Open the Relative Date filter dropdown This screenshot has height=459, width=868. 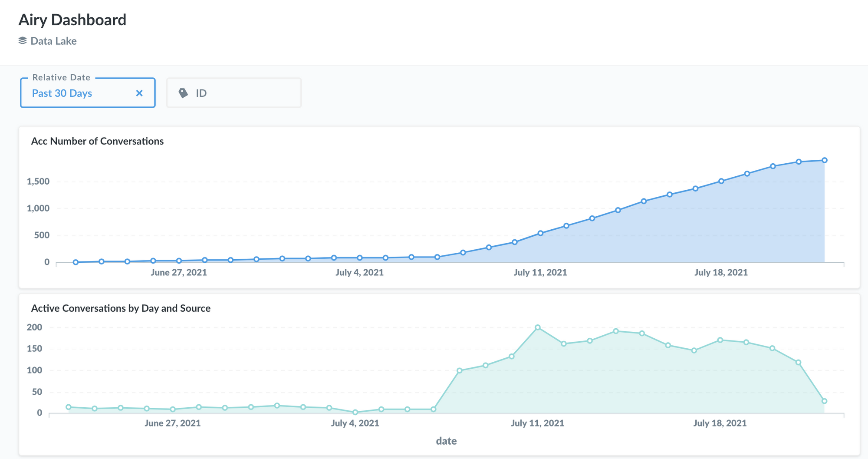[88, 93]
